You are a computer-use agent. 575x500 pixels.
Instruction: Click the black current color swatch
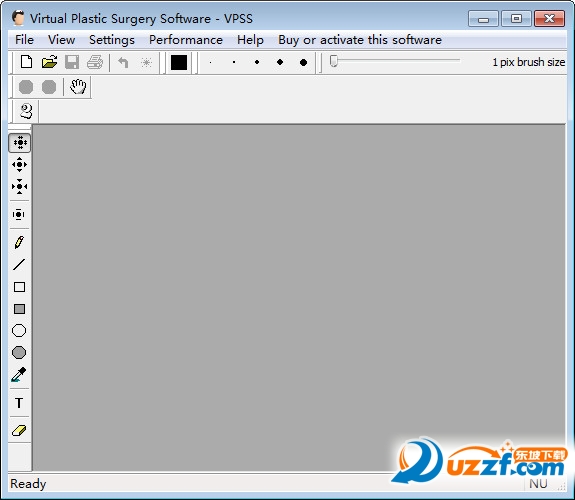[x=179, y=62]
